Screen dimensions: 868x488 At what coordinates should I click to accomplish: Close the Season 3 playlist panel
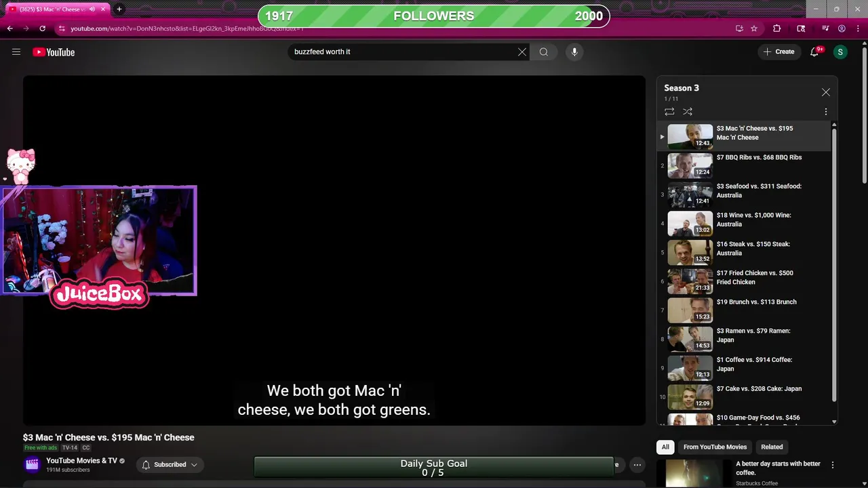pyautogui.click(x=825, y=92)
